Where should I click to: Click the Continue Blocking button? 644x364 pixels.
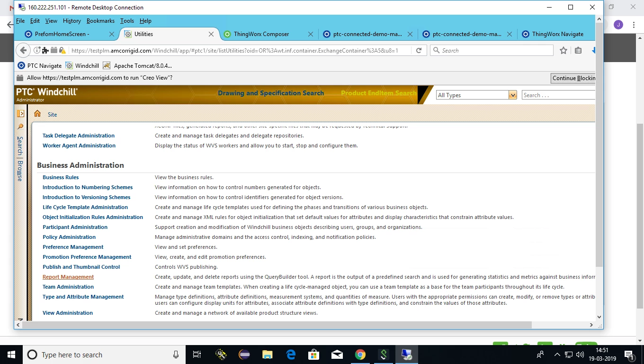(573, 78)
